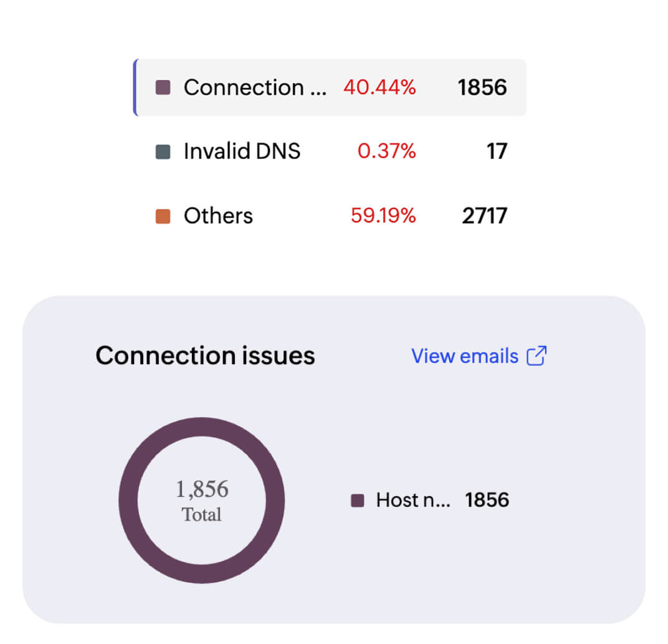Select the Others row showing 59.19%

pyautogui.click(x=329, y=215)
